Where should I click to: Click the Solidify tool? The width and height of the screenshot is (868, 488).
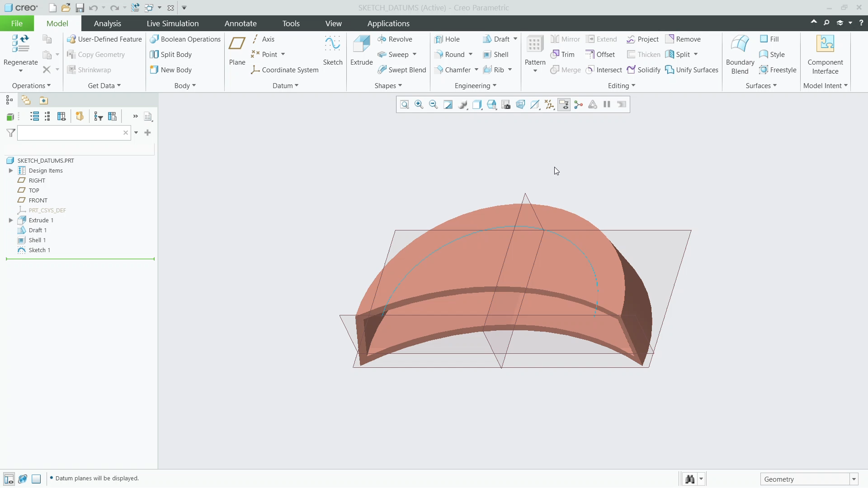coord(644,70)
